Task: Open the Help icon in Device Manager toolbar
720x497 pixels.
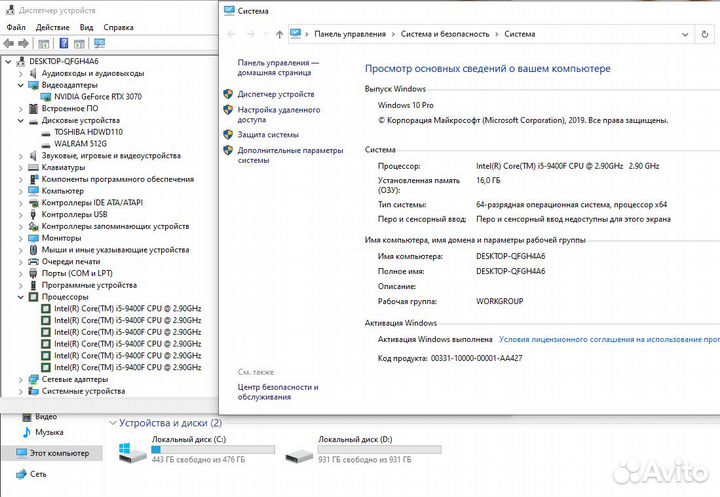Action: click(x=64, y=44)
